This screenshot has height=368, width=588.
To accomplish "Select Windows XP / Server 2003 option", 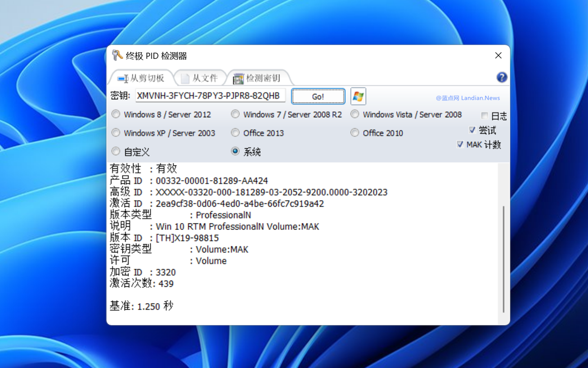I will click(116, 133).
